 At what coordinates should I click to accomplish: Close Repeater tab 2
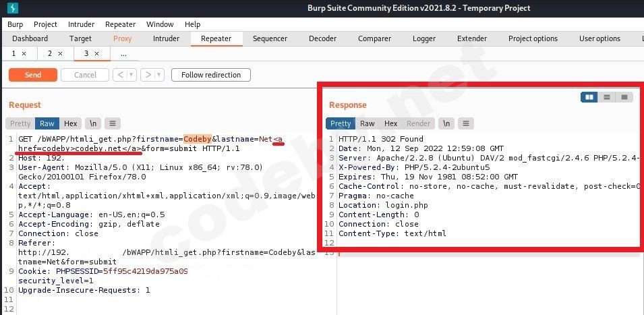(61, 53)
